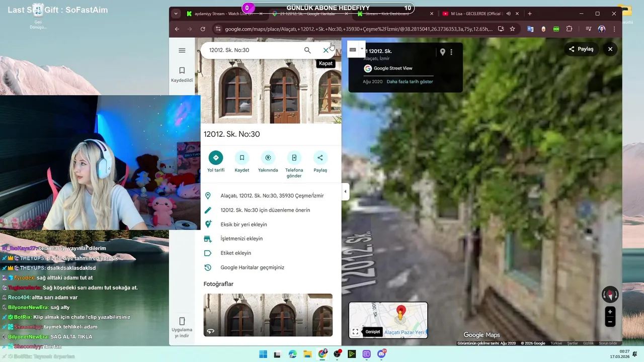The image size is (644, 362).
Task: Open the Google Maps hamburger menu
Action: pos(182,50)
